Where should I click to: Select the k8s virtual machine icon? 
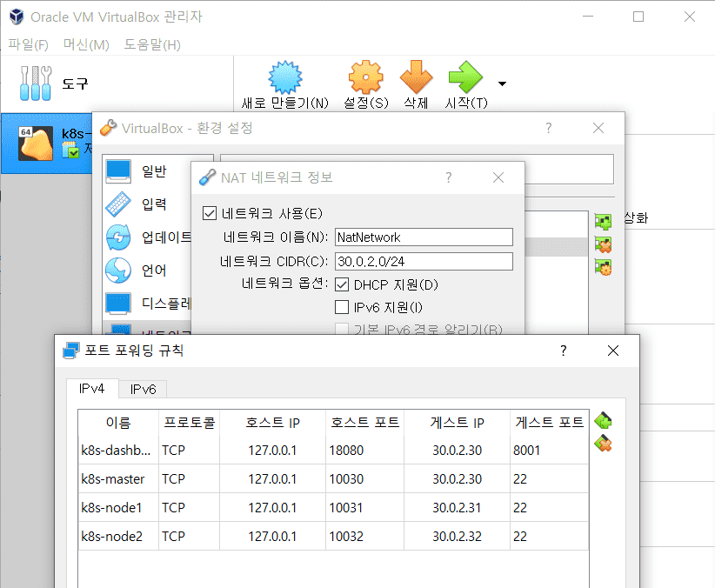[x=36, y=144]
